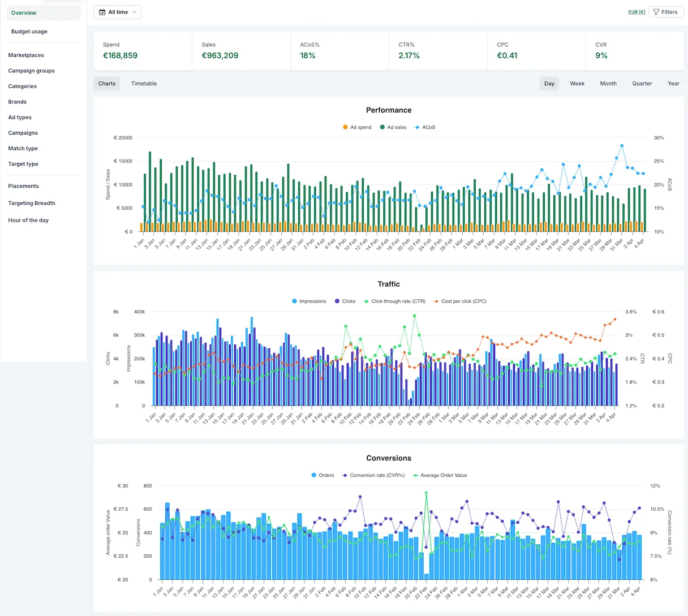Select the Week granularity tab
Viewport: 688px width, 616px height.
577,84
